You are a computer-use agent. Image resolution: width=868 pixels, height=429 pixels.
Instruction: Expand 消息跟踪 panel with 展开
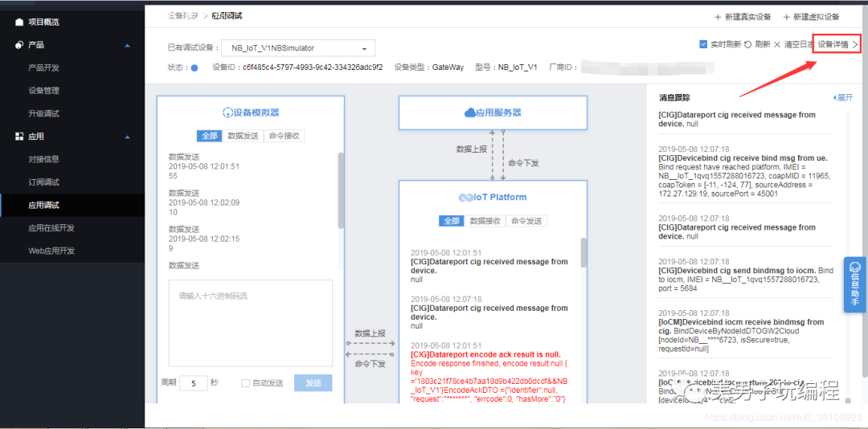coord(843,97)
